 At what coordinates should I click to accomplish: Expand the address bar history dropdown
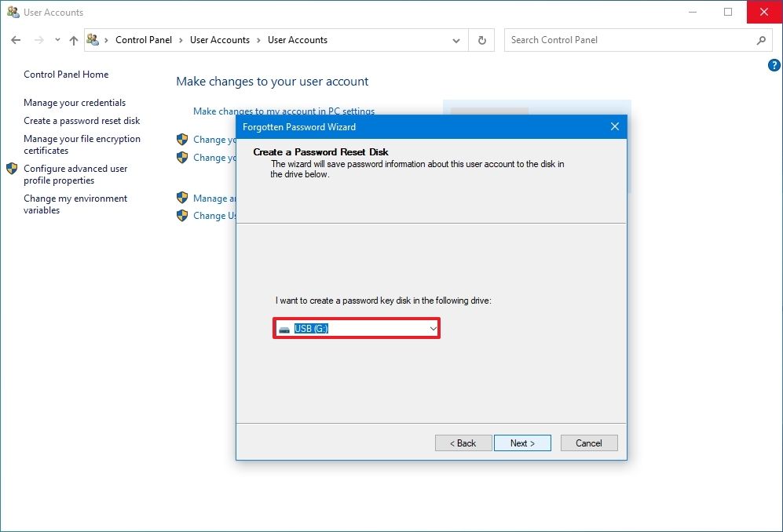[x=456, y=39]
